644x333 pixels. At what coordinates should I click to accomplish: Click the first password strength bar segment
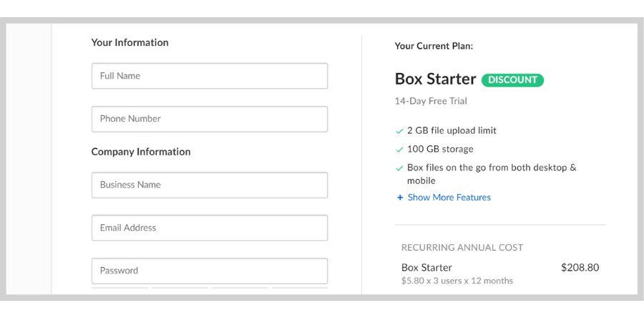120,288
